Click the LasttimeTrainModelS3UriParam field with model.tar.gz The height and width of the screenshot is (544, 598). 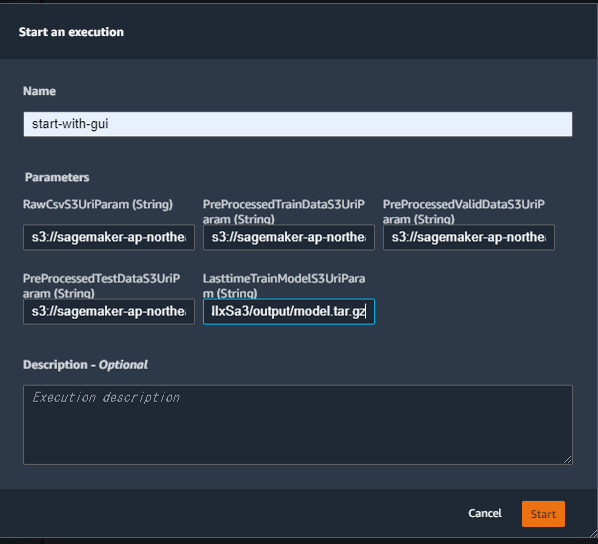pos(289,312)
